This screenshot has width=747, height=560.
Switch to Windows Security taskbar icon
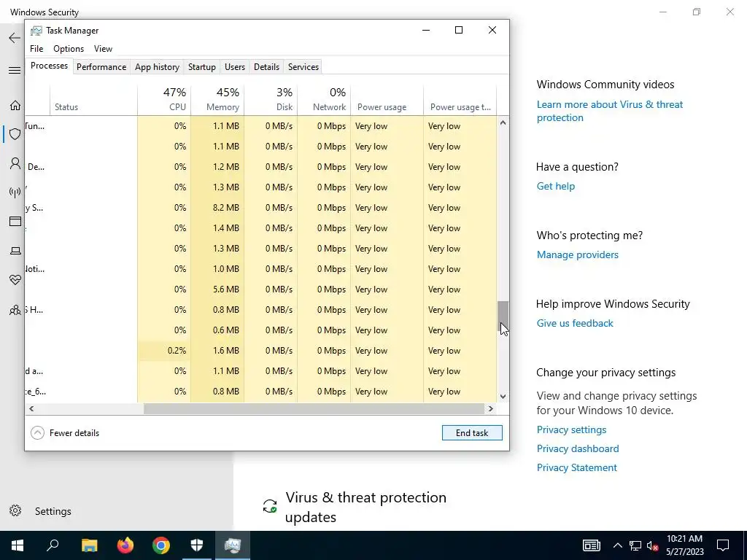(197, 545)
